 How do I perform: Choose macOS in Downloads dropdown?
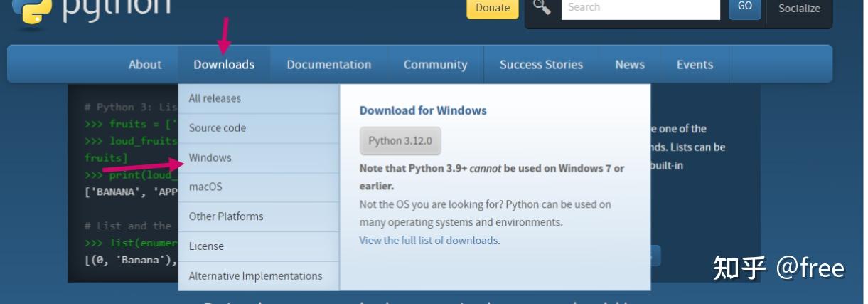(x=205, y=187)
